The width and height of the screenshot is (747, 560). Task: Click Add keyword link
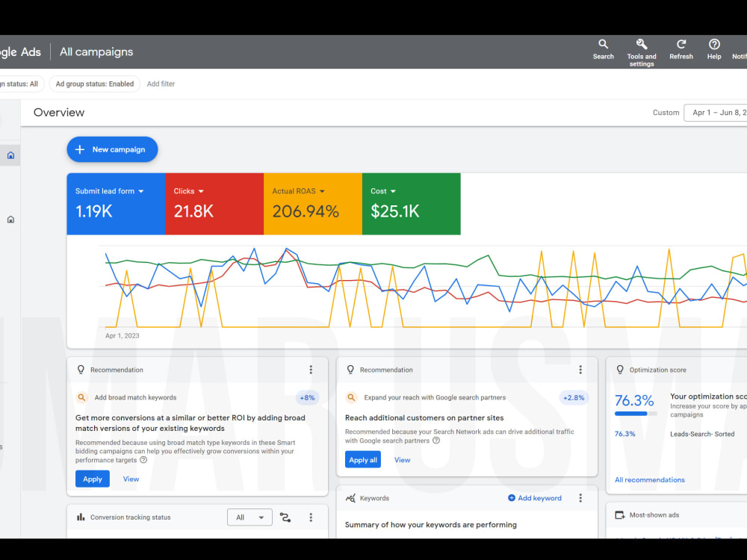[535, 498]
